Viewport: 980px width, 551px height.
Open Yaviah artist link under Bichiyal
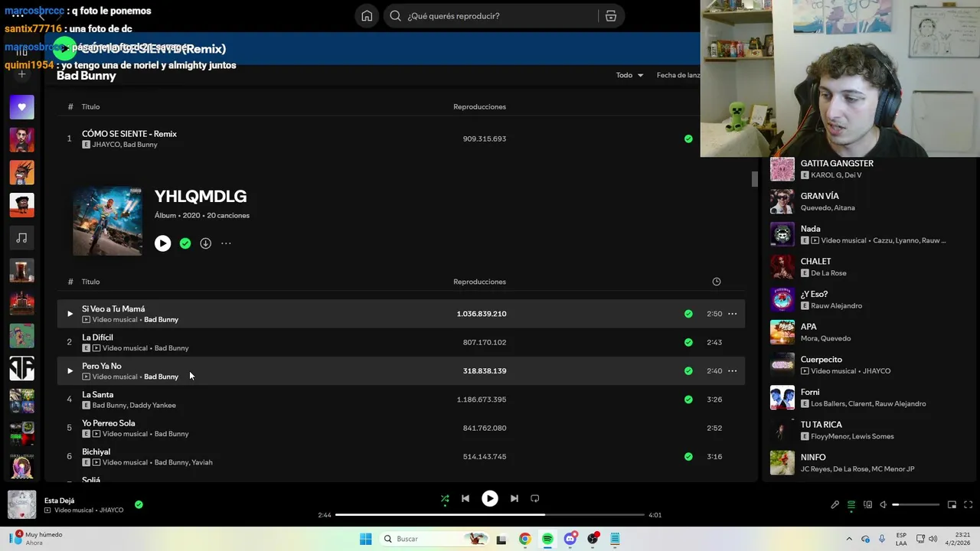[x=202, y=462]
